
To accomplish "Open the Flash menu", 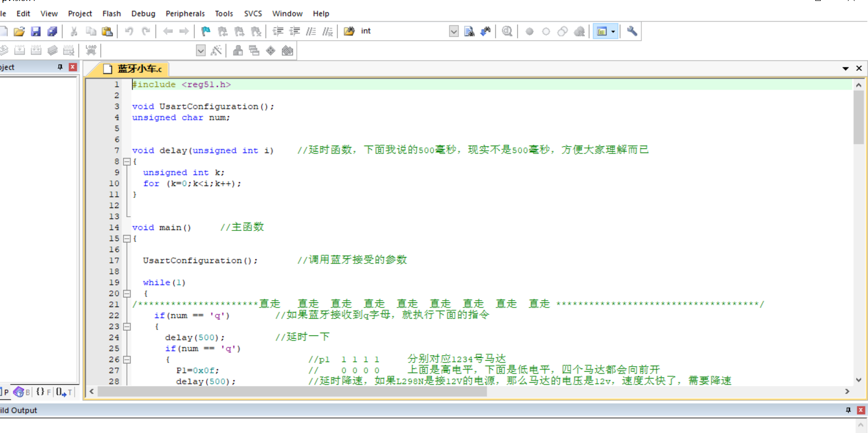I will (x=111, y=14).
